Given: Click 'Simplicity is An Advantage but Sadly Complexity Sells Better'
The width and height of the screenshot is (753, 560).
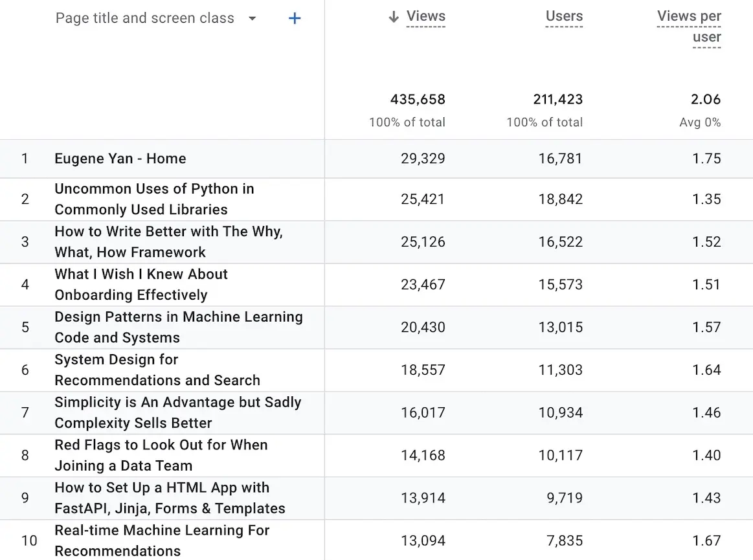Looking at the screenshot, I should (x=177, y=412).
